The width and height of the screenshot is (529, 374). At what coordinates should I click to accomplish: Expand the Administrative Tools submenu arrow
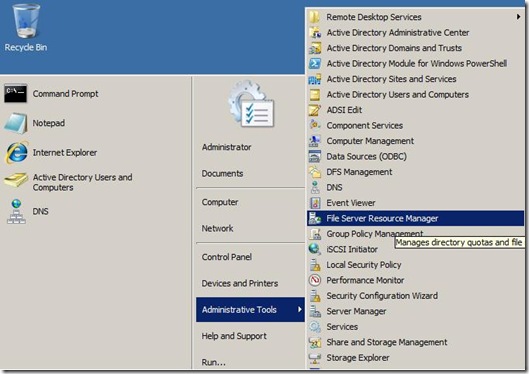coord(299,309)
